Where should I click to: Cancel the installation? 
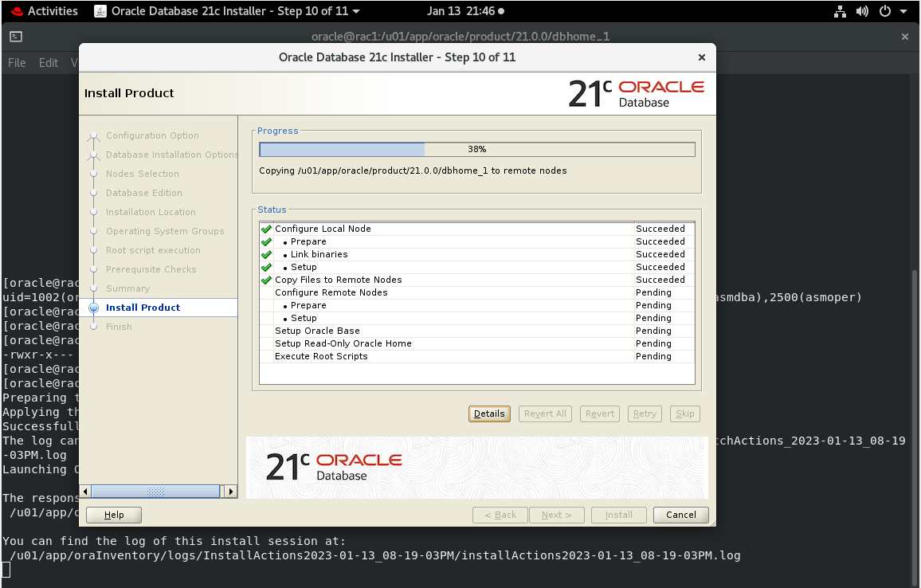(680, 515)
